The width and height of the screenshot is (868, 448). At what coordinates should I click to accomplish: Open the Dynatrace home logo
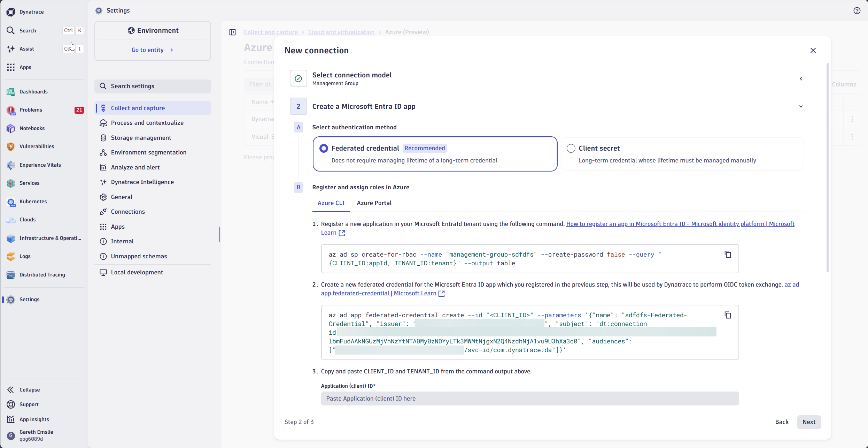[x=11, y=12]
